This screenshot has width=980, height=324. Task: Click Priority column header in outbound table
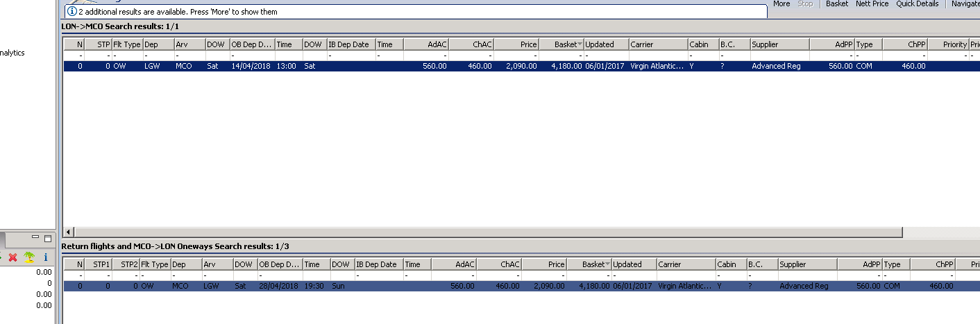click(x=947, y=44)
